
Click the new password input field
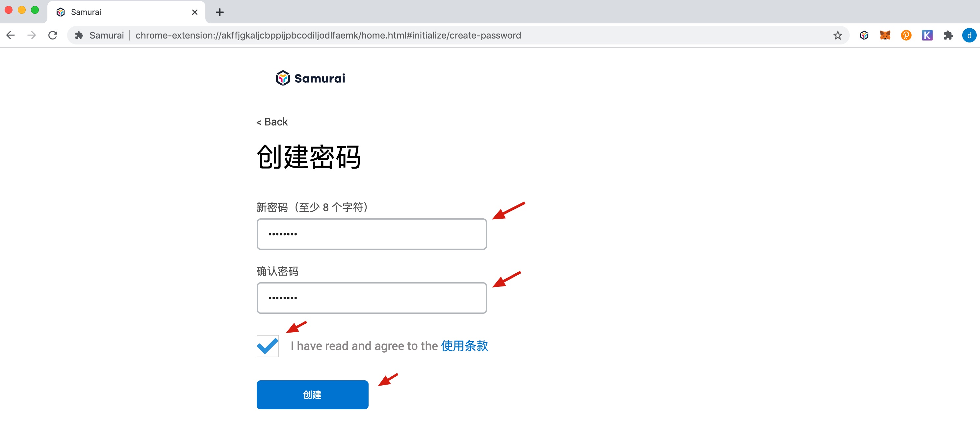tap(372, 234)
